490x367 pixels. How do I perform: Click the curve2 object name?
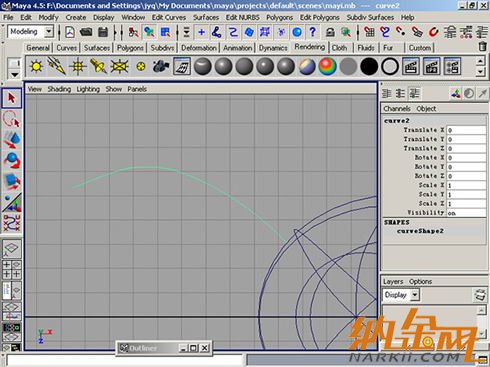[397, 121]
